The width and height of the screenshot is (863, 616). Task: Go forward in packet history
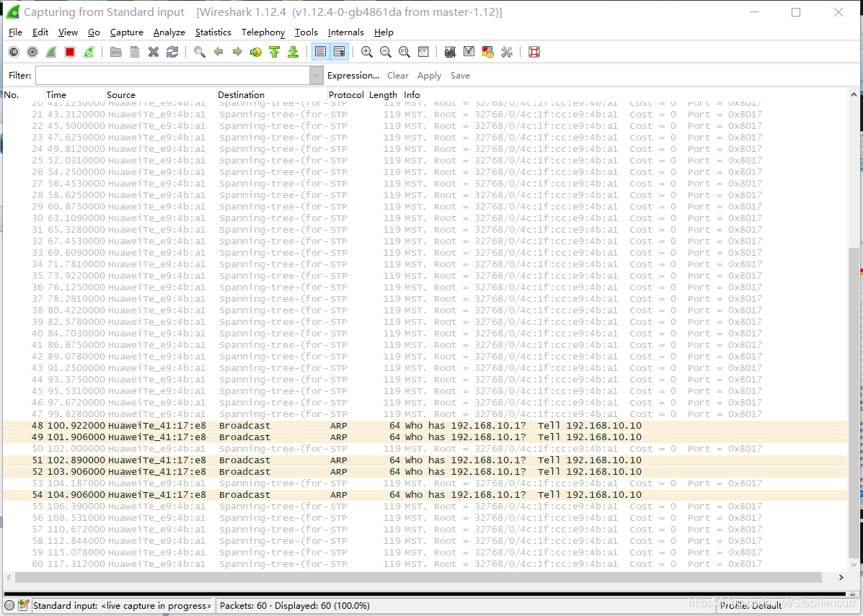237,52
